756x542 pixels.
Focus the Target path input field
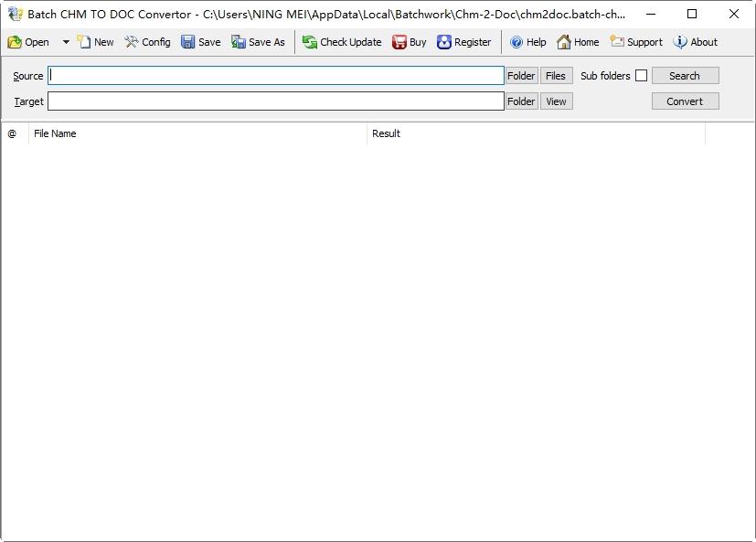[x=276, y=101]
